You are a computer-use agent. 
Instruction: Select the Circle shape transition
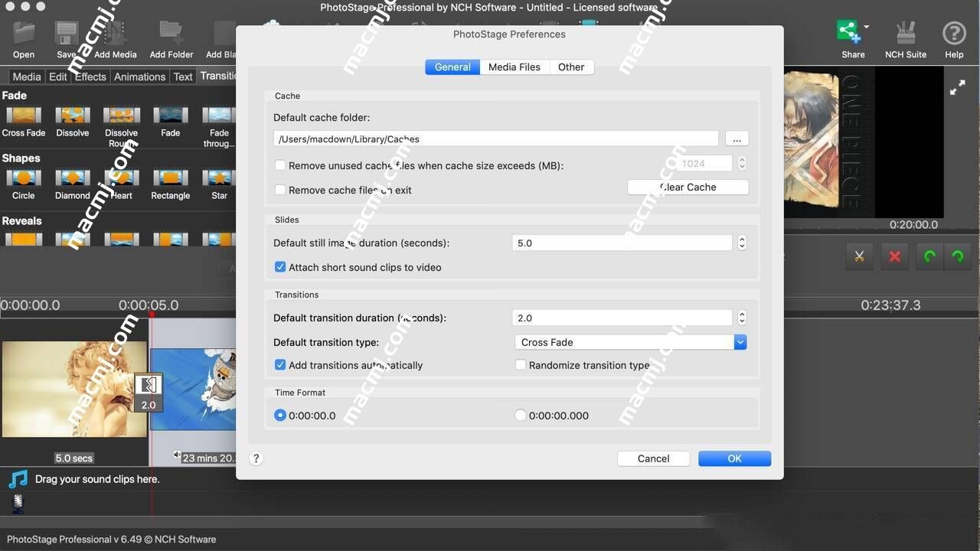coord(24,178)
